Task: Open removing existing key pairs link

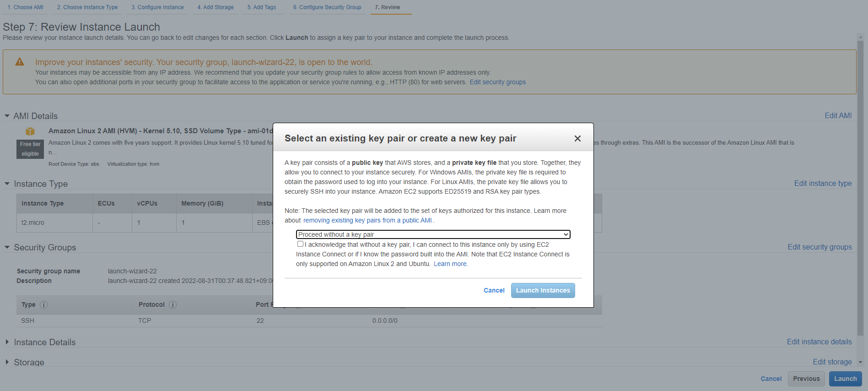Action: 367,220
